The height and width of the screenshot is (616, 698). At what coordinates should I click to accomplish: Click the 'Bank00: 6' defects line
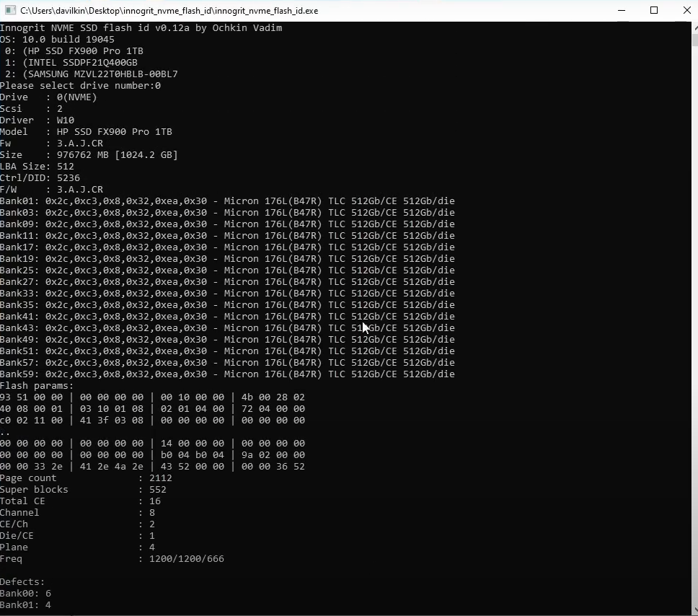25,594
